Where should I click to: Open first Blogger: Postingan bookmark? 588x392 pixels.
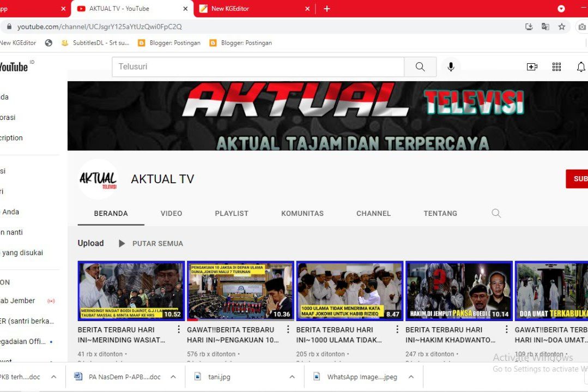169,43
